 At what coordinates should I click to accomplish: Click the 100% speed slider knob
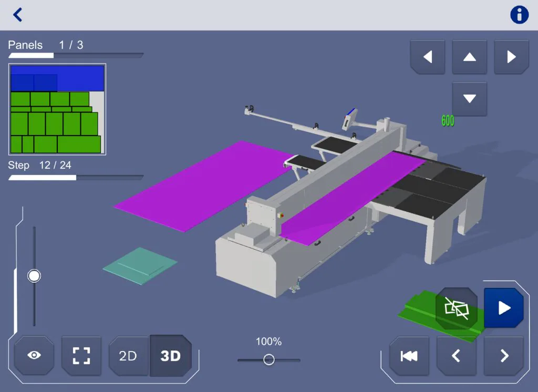[x=268, y=360]
